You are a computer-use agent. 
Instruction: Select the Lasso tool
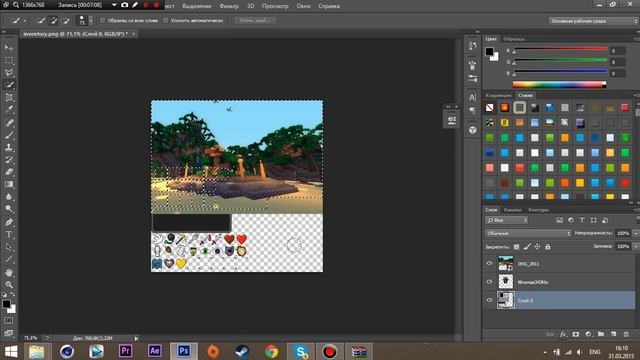click(x=9, y=73)
